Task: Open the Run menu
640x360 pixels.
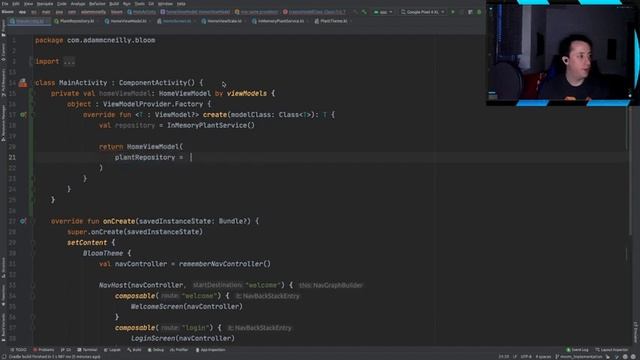Action: 127,4
